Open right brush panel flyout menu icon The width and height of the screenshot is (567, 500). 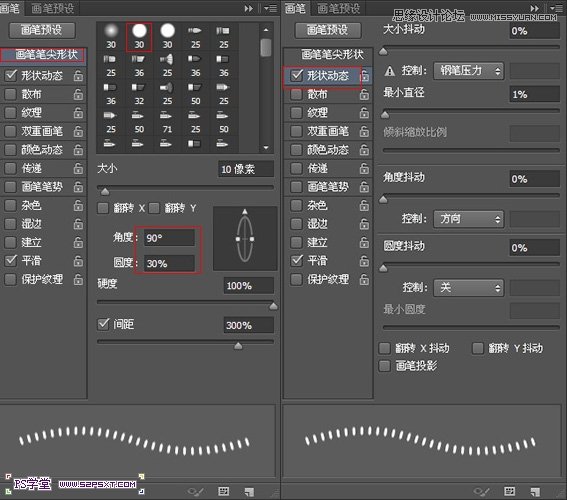(x=557, y=8)
